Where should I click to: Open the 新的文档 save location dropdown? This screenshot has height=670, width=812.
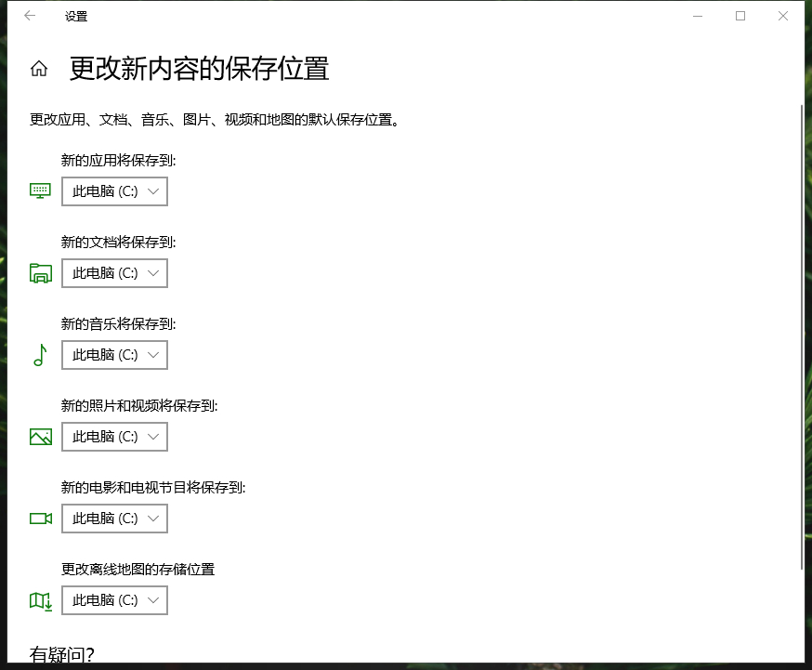[x=114, y=272]
